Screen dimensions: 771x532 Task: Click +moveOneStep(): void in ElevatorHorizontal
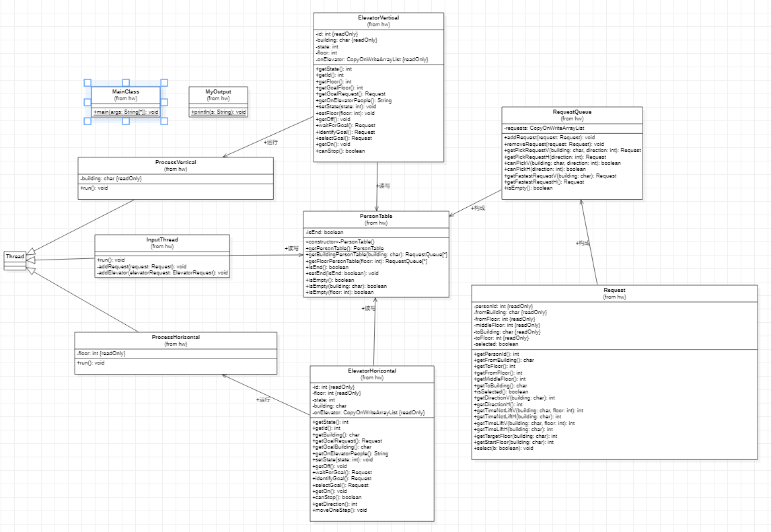tap(339, 510)
